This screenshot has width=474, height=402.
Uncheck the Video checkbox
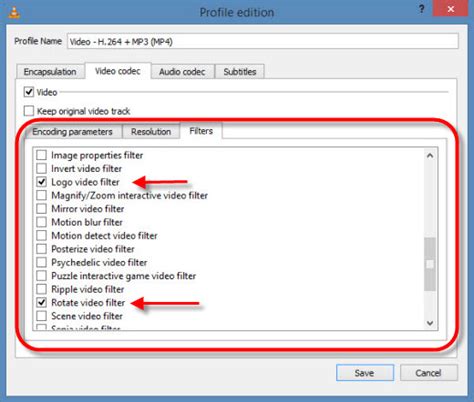[x=29, y=92]
